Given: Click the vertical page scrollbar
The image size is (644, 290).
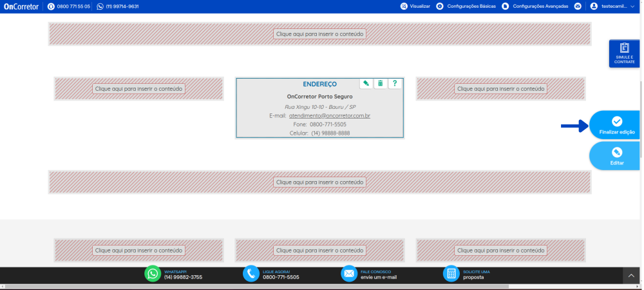Looking at the screenshot, I should tap(641, 119).
